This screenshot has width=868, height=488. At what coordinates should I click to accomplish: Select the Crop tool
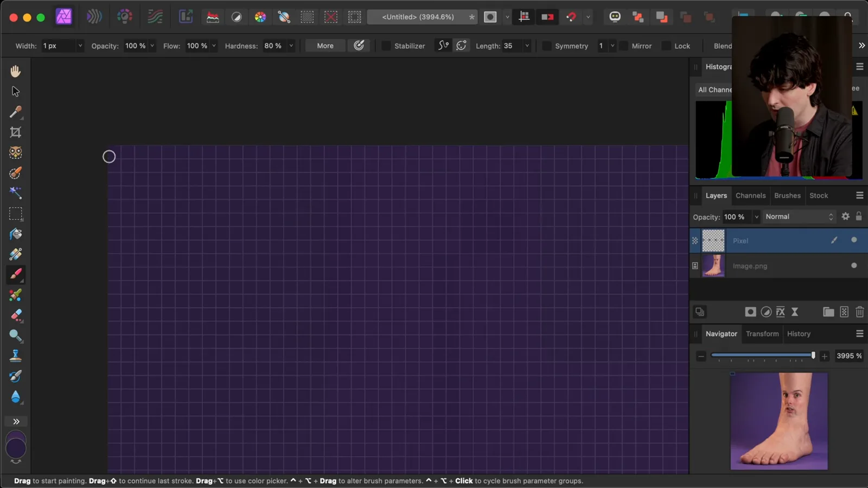click(x=15, y=132)
